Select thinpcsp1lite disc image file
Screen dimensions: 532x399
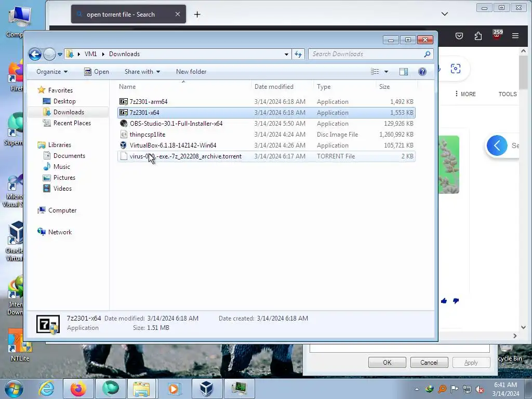click(267, 135)
